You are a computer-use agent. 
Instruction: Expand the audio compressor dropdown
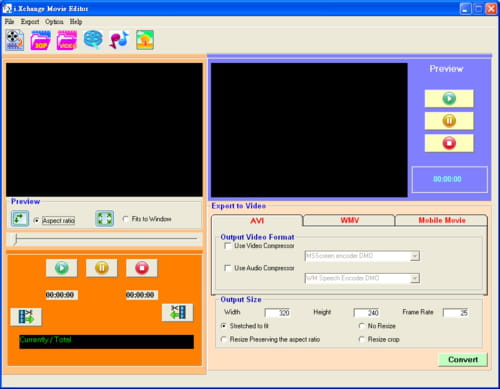[415, 278]
